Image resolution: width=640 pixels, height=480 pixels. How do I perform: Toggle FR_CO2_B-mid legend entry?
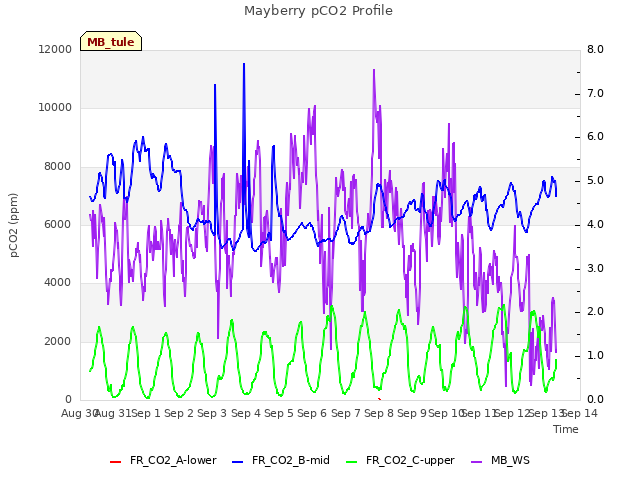click(281, 460)
